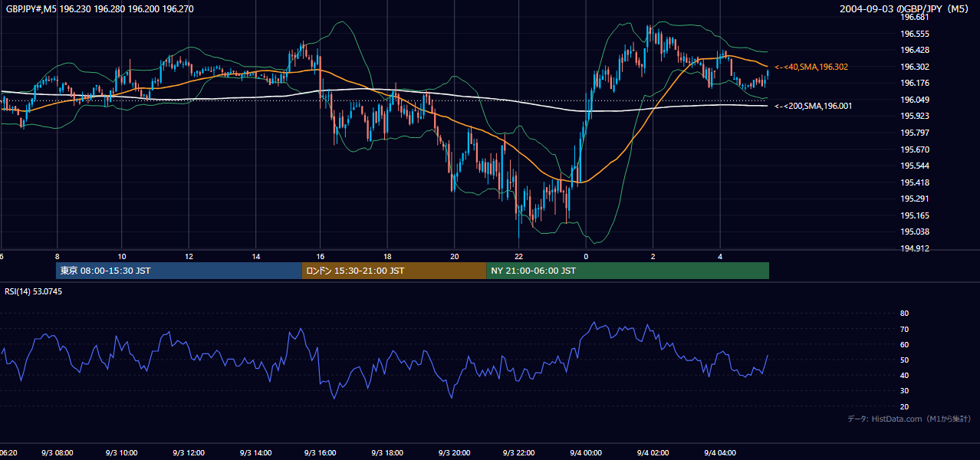Select the 40 SMA label 196.302
Screen dimensions: 980x460
coord(811,67)
